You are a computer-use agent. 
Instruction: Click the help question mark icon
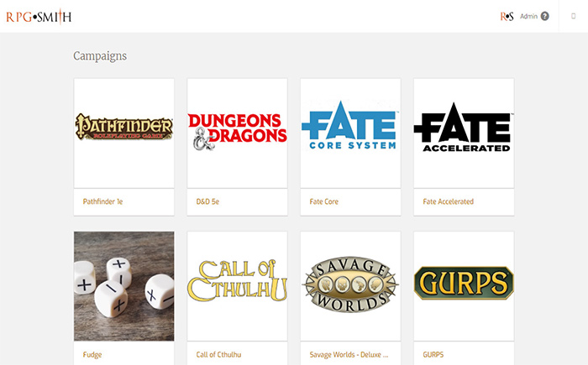pos(545,16)
